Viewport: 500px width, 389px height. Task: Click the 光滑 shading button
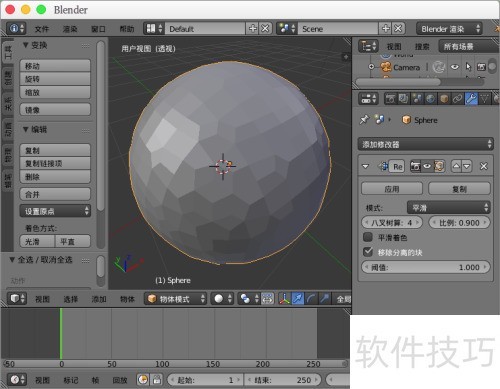(x=37, y=241)
